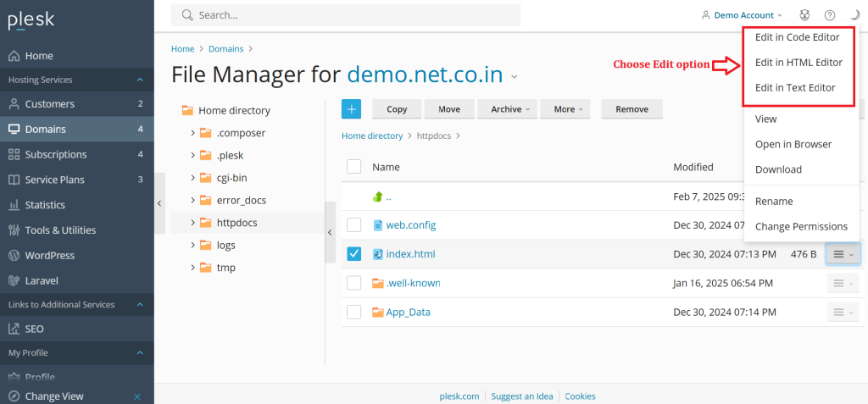This screenshot has width=868, height=404.
Task: Click the Search field
Action: [x=346, y=15]
